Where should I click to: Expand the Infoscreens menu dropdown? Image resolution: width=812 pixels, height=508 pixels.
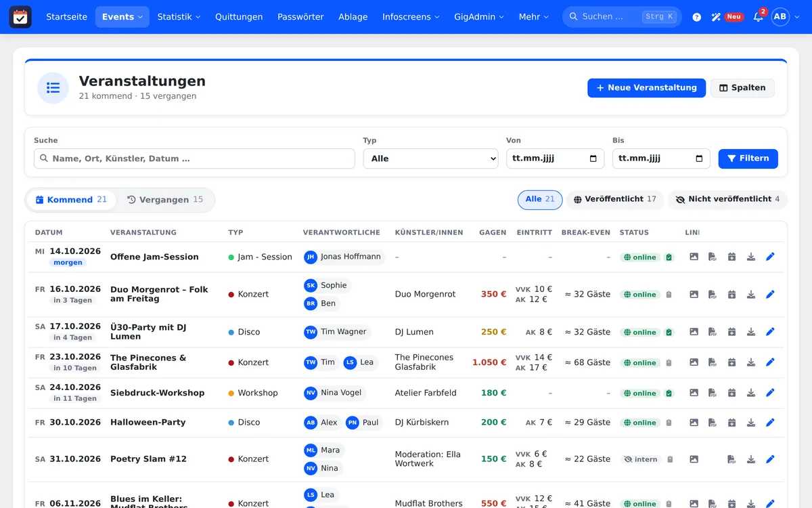(x=411, y=17)
